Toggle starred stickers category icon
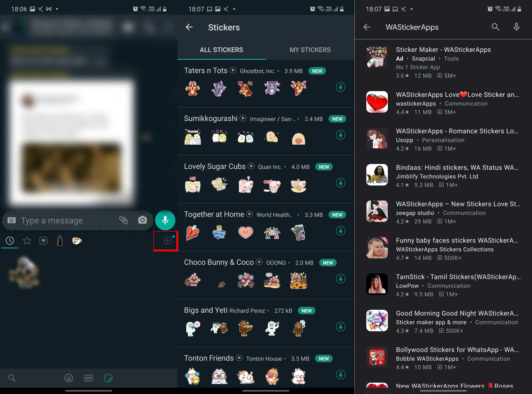532x394 pixels. click(x=27, y=241)
